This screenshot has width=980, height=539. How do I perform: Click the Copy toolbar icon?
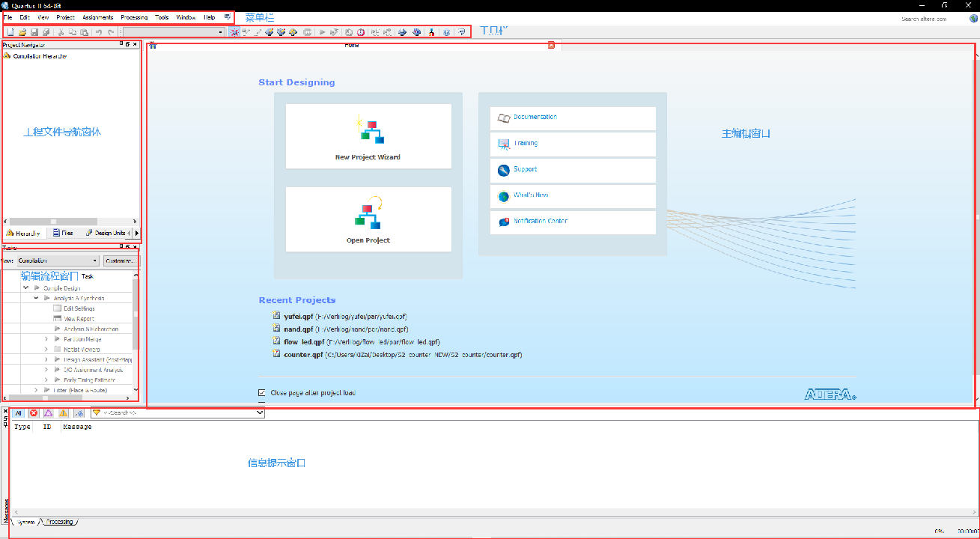point(73,32)
